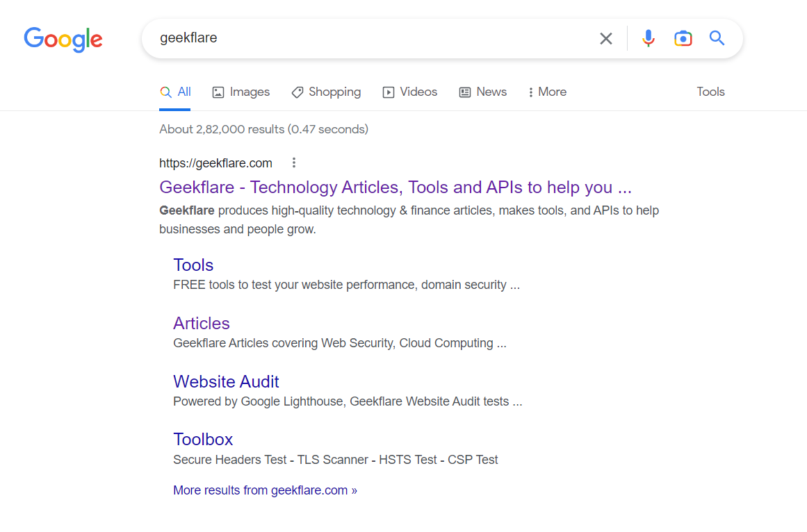Open Google Lens camera search
Viewport: 807px width, 532px height.
683,38
